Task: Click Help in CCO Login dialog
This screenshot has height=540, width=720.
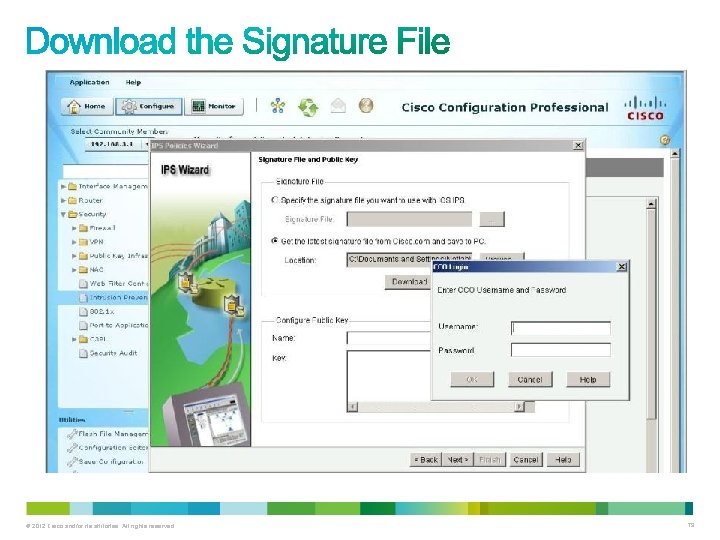Action: click(x=588, y=380)
